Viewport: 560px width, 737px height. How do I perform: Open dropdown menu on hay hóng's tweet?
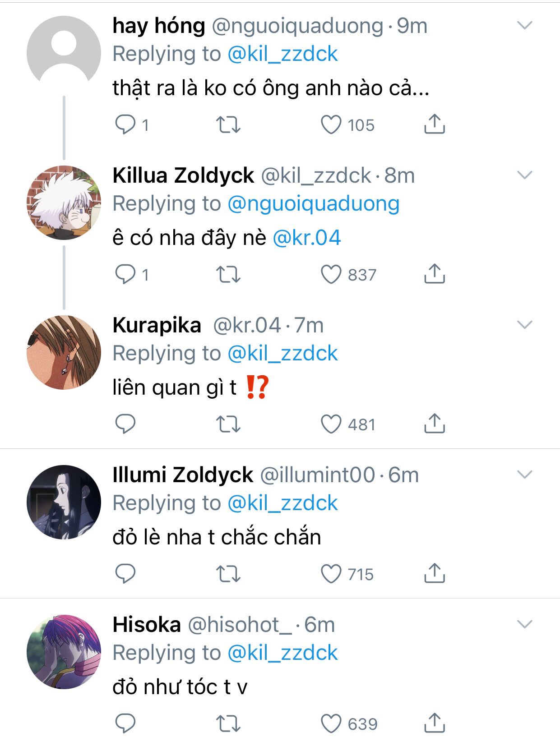pos(524,26)
